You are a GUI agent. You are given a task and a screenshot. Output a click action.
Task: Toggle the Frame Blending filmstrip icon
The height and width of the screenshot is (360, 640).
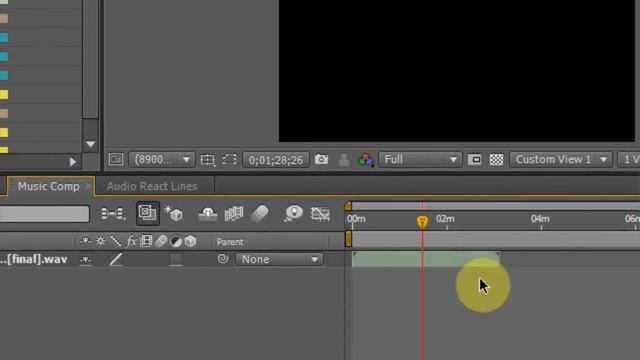pos(234,213)
